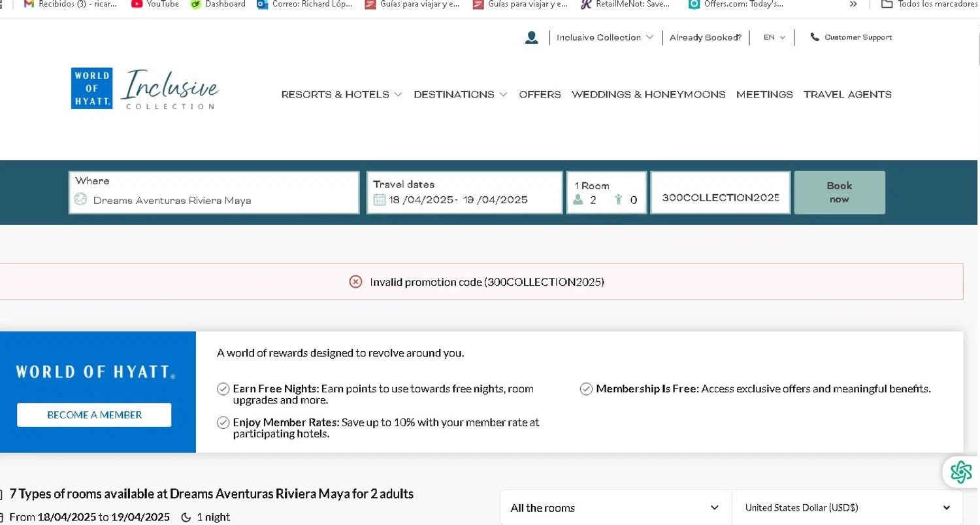Click the World of Hyatt banner wordmark
Image resolution: width=980 pixels, height=525 pixels.
tap(95, 372)
